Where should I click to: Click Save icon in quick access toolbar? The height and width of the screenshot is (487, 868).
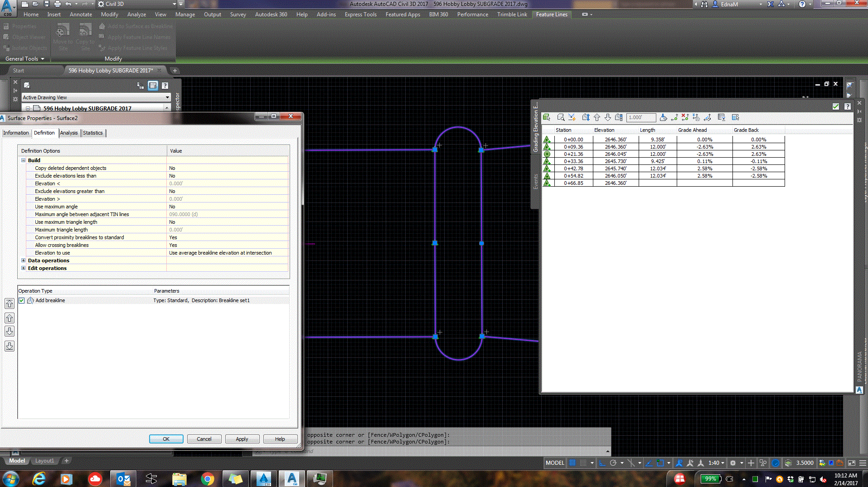coord(46,4)
